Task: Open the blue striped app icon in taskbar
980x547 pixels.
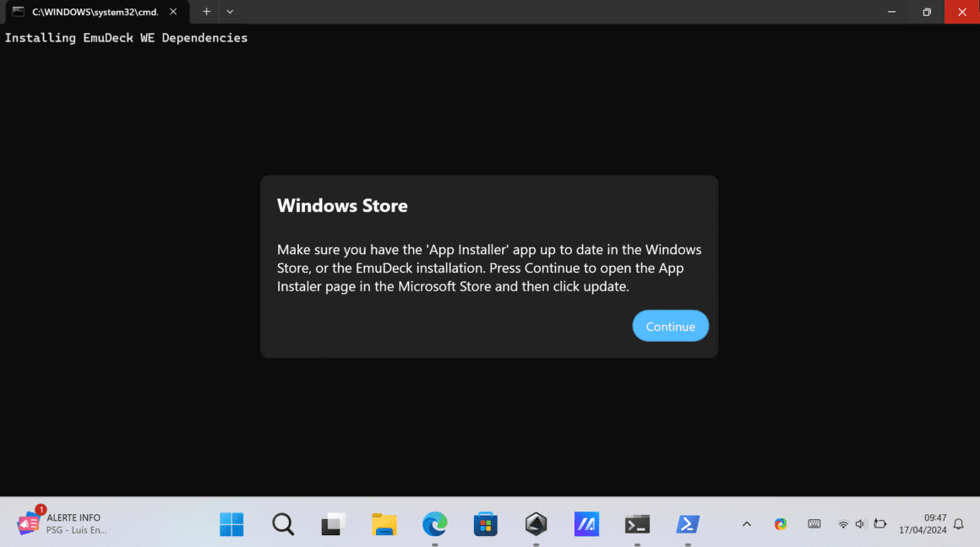Action: tap(586, 524)
